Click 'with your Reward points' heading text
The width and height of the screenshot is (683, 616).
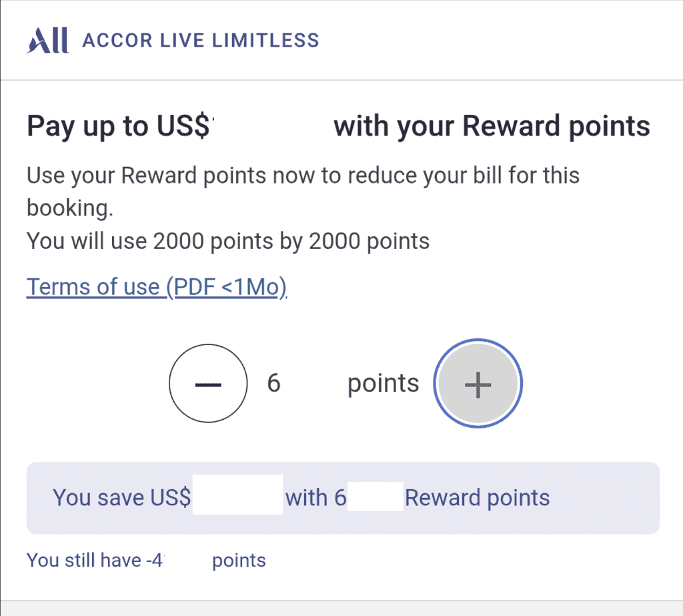point(492,127)
